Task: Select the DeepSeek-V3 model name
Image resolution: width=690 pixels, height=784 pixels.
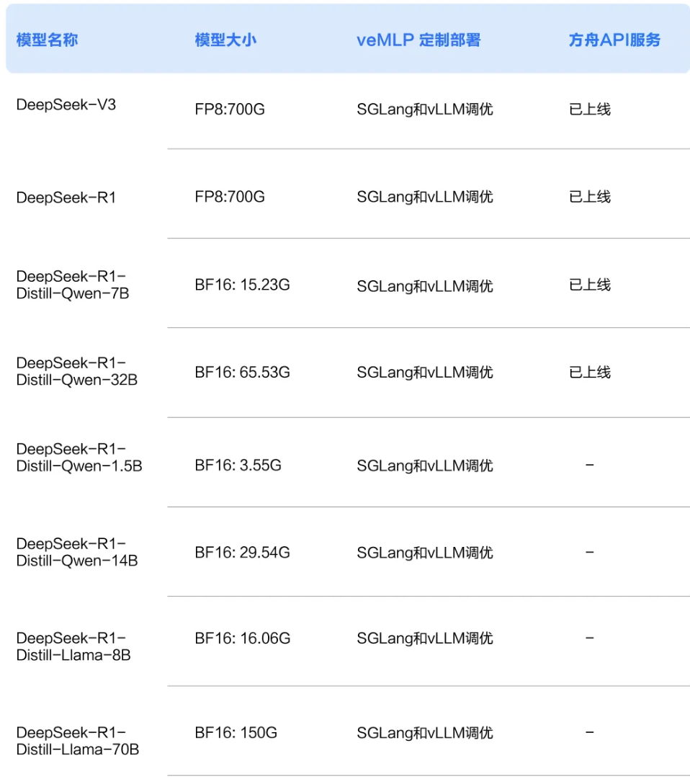Action: (x=66, y=105)
